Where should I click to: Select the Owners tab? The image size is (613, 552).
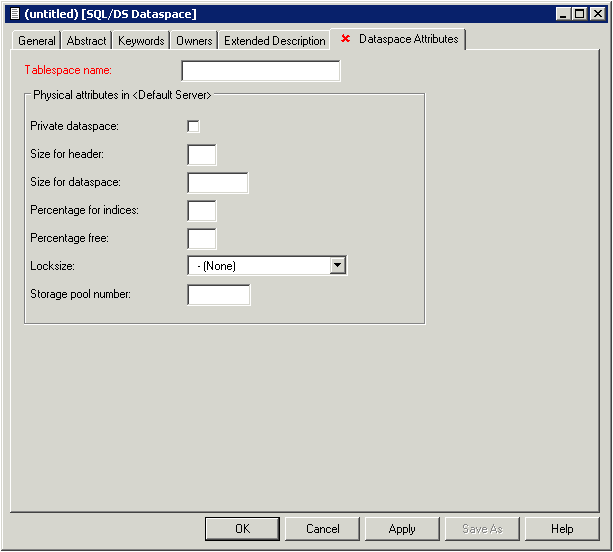click(194, 41)
